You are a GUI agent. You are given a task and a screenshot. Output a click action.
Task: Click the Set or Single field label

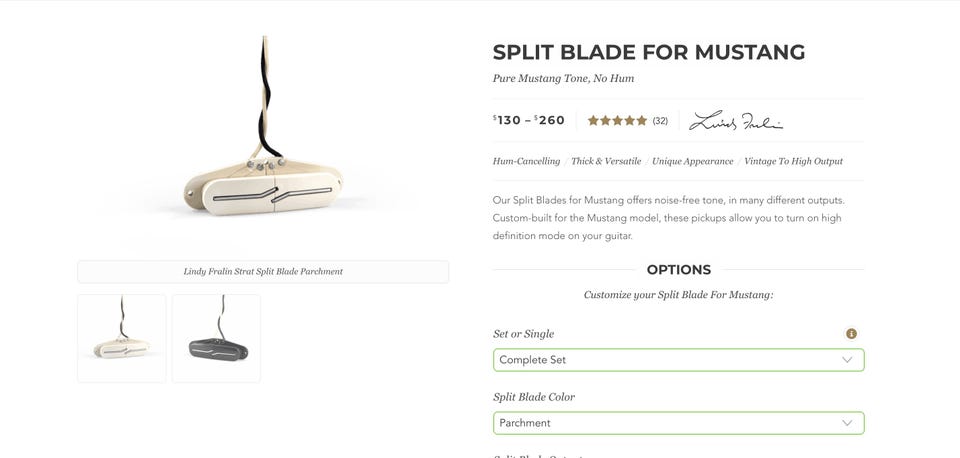523,334
